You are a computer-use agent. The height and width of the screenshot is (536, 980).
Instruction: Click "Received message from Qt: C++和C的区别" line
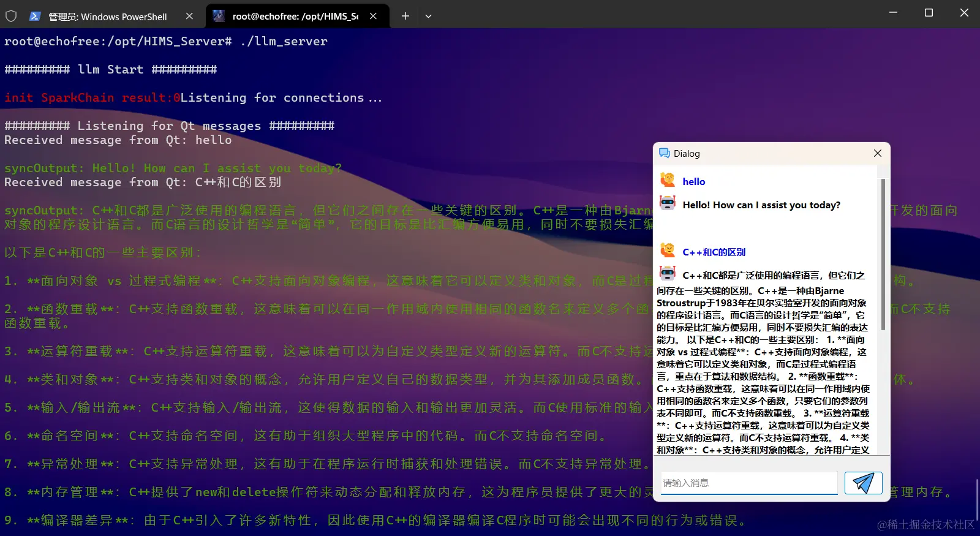click(x=143, y=182)
